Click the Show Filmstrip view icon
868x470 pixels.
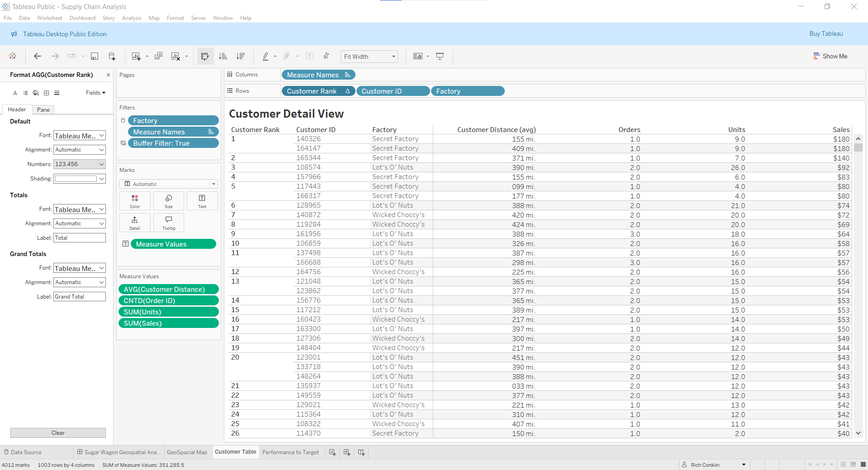[x=853, y=465]
